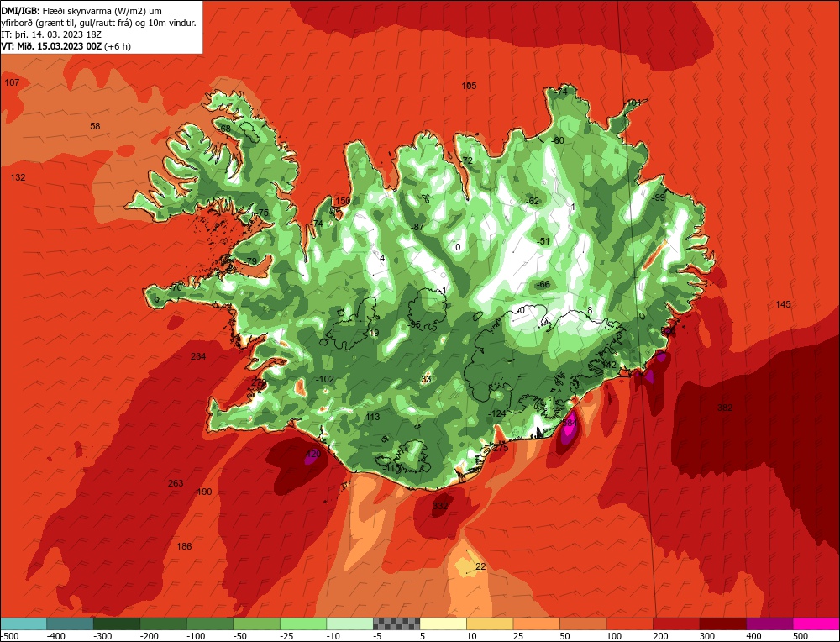Click the 279 value on the west coast
Viewport: 840px width, 642px height.
pos(259,382)
